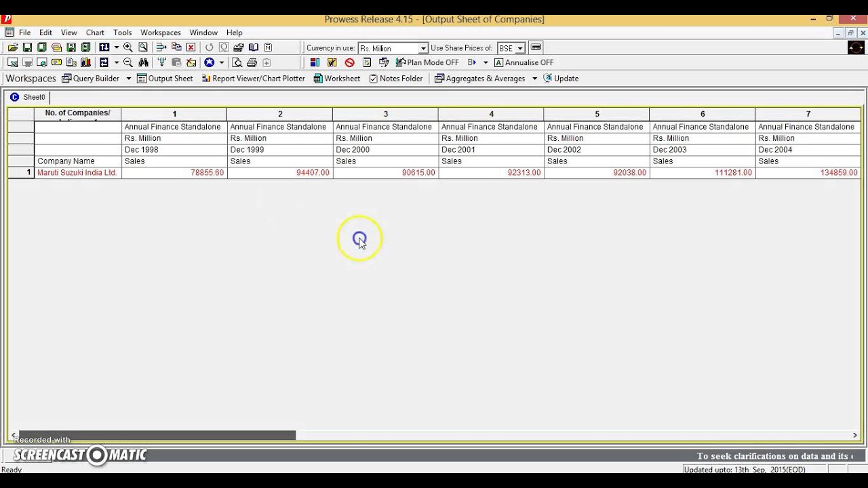The image size is (868, 488).
Task: Open the Edit menu
Action: click(x=45, y=33)
